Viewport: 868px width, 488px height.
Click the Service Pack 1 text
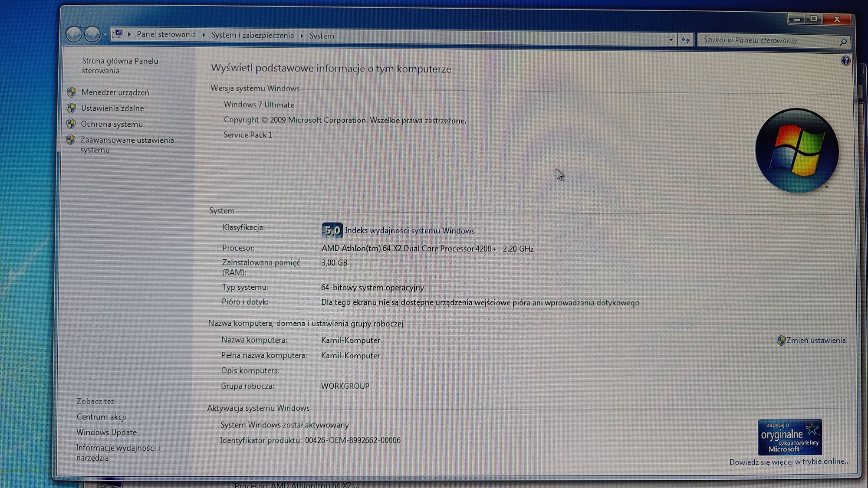coord(248,135)
